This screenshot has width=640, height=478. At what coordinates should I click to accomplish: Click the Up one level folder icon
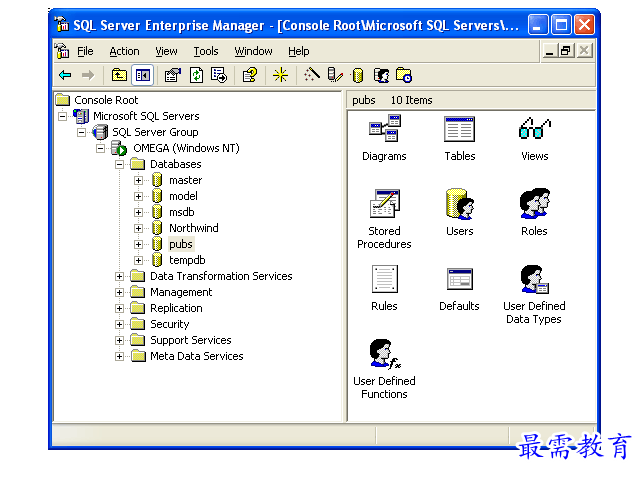pyautogui.click(x=119, y=75)
